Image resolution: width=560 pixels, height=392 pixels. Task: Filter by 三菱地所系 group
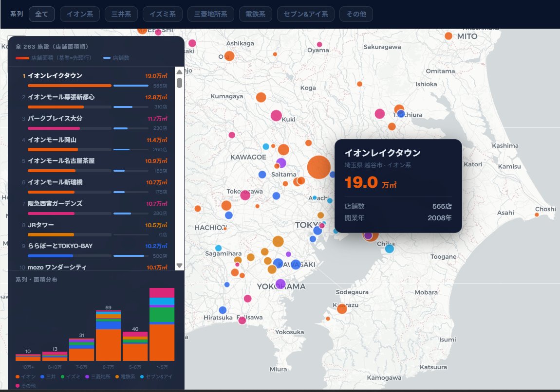pyautogui.click(x=211, y=14)
